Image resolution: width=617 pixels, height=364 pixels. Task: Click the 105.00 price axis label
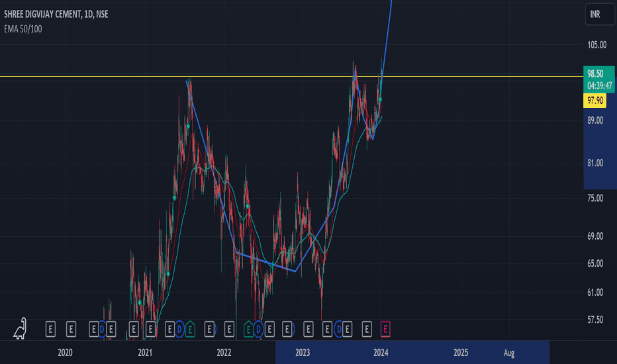[x=597, y=45]
